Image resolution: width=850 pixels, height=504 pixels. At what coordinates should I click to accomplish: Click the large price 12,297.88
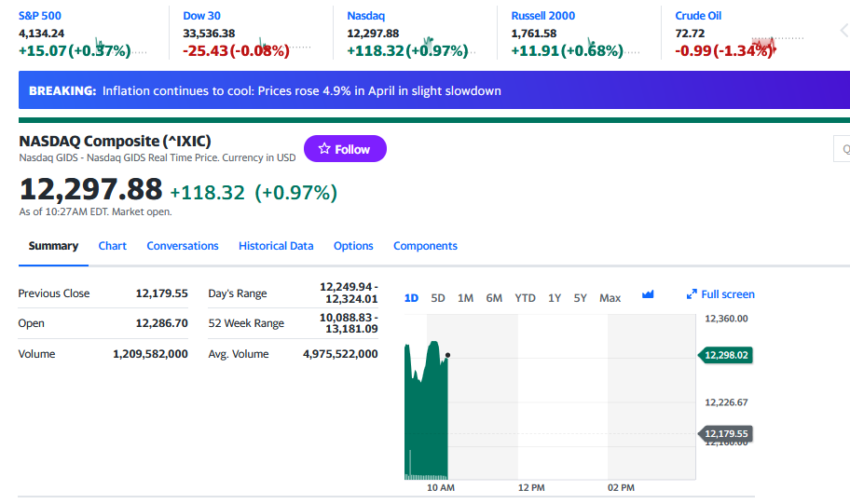[90, 190]
